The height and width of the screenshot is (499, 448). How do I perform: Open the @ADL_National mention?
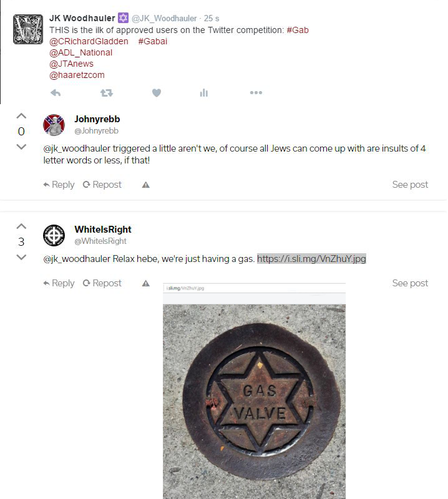(81, 52)
